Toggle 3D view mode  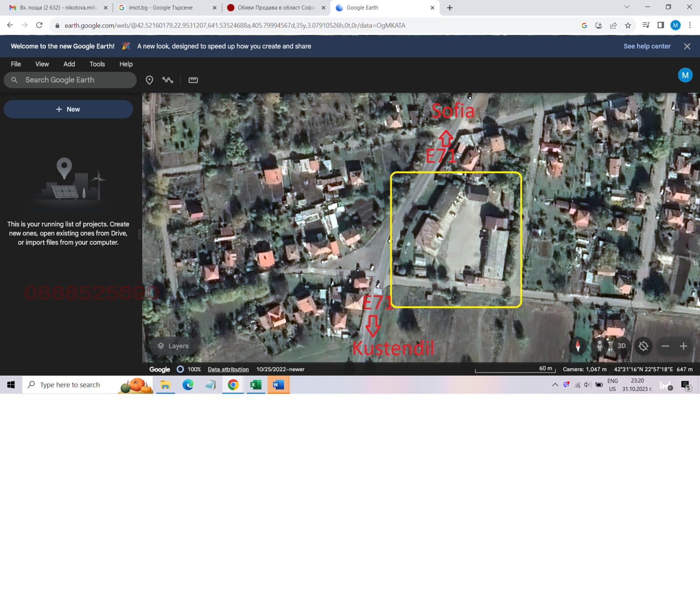(622, 346)
